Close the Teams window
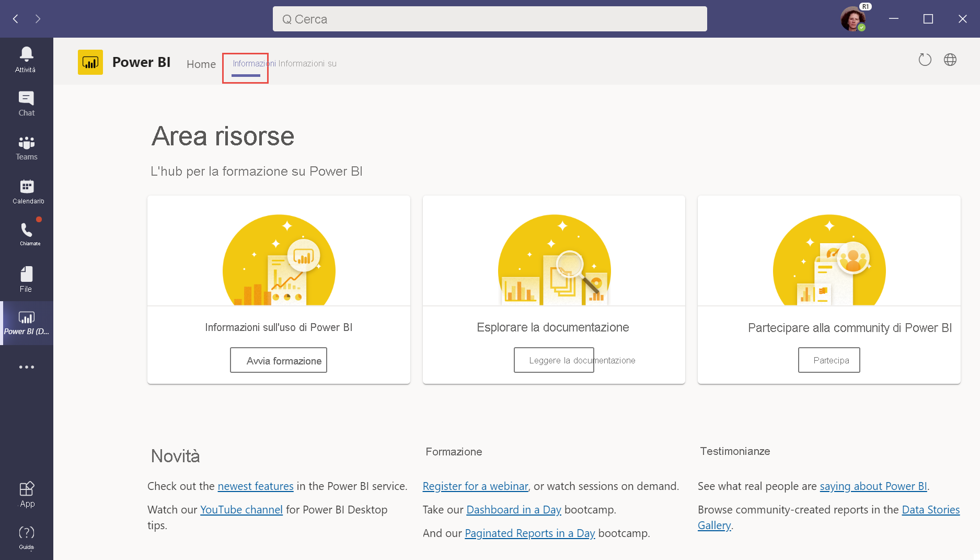Viewport: 980px width, 560px height. 963,19
